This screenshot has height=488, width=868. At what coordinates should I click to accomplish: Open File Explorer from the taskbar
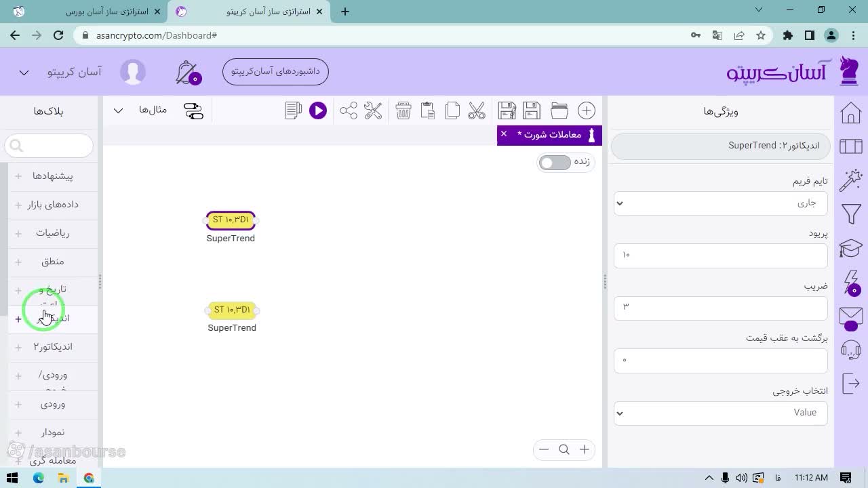click(x=64, y=478)
